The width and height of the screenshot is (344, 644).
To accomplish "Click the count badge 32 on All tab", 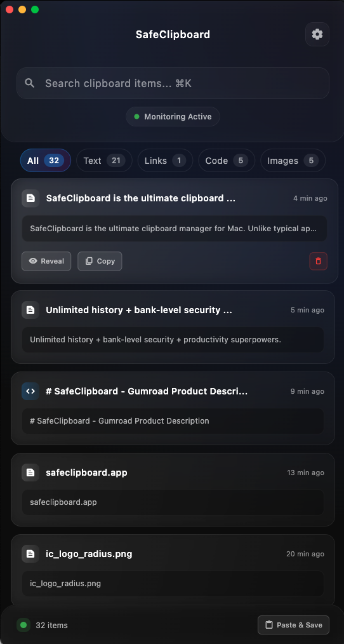I will click(54, 161).
